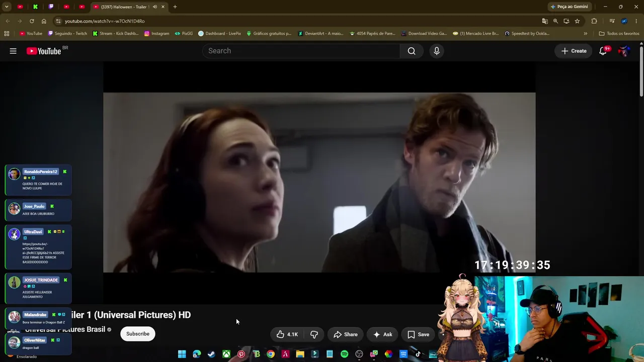Go to the browser home page

44,21
